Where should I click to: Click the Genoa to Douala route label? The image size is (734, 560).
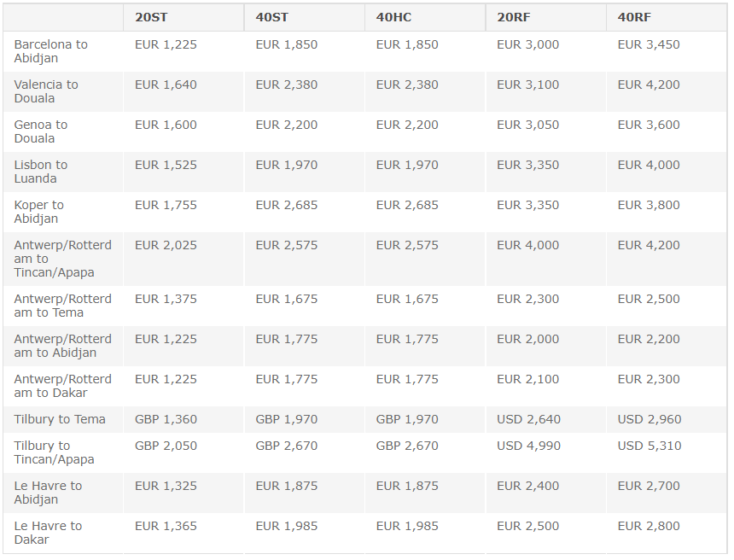[41, 131]
